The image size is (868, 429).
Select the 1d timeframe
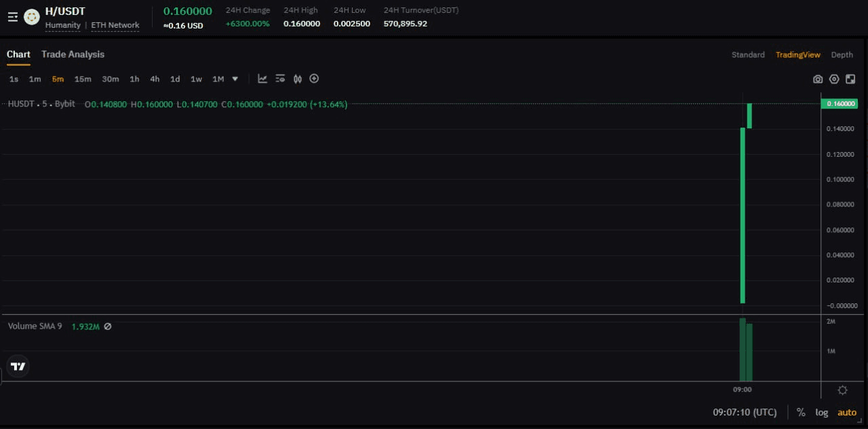point(175,79)
